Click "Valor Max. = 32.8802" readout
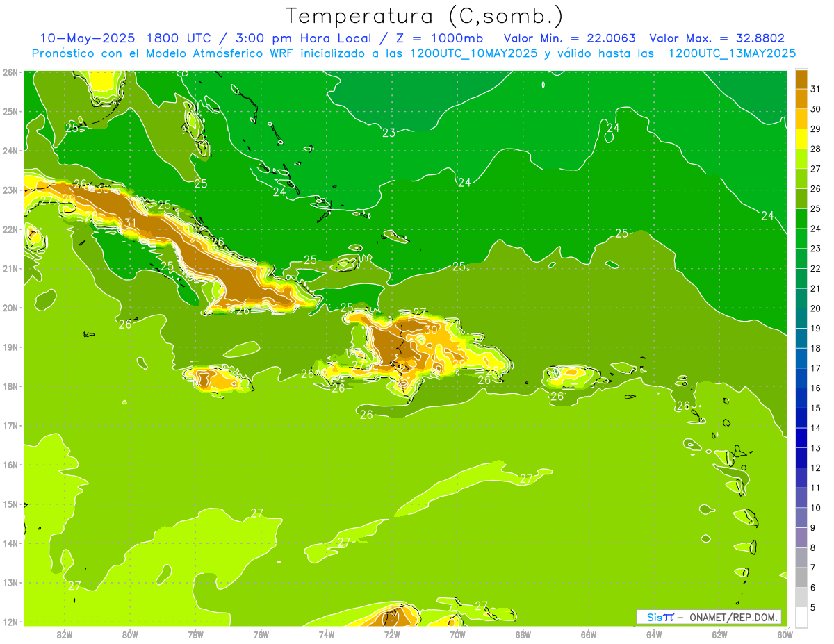 pos(717,38)
